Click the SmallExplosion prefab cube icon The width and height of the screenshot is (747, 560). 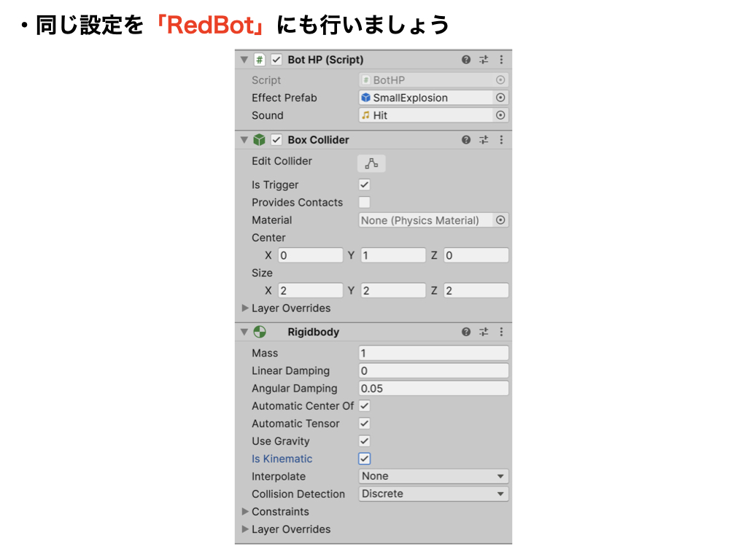coord(365,98)
